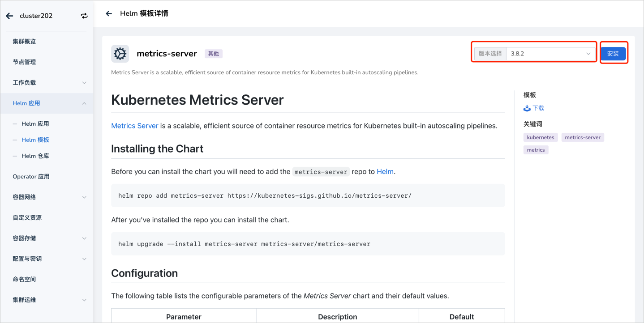Screen dimensions: 644x323
Task: Collapse the Helm 应用 menu chevron
Action: 84,103
